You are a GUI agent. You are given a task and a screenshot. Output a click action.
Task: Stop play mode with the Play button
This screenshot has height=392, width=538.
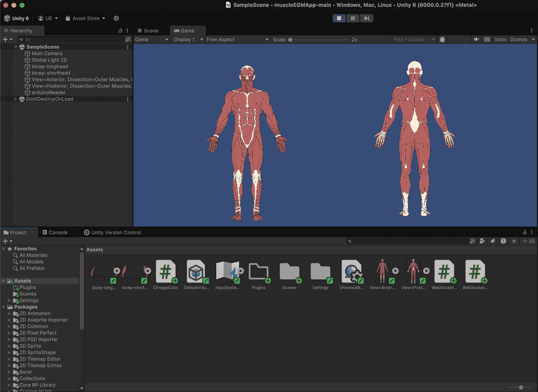(339, 18)
